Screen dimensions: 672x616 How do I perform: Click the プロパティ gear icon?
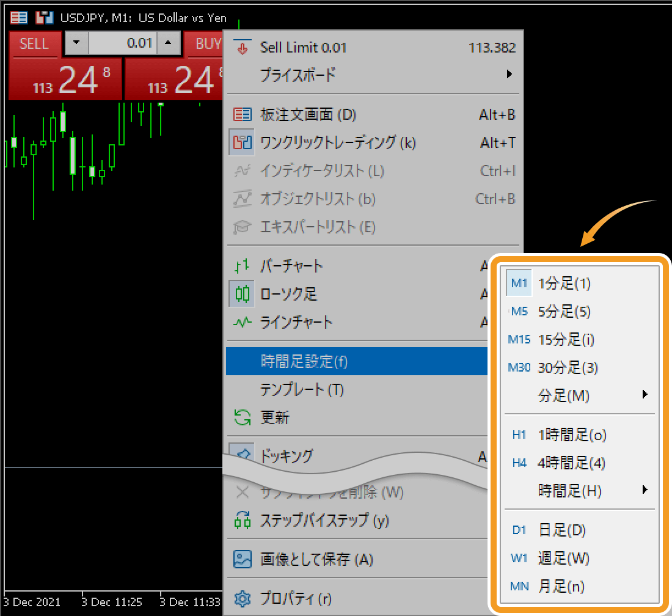[x=243, y=598]
